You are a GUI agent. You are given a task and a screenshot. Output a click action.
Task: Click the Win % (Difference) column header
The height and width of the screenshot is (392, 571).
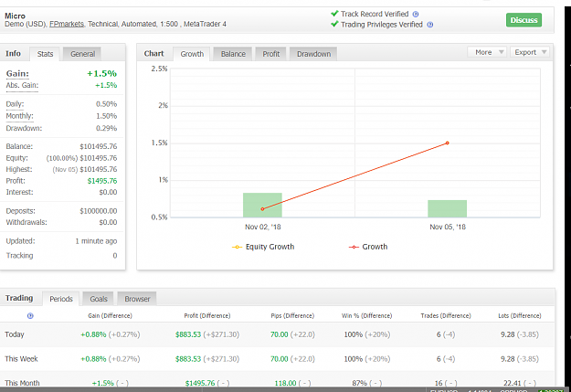tap(366, 316)
